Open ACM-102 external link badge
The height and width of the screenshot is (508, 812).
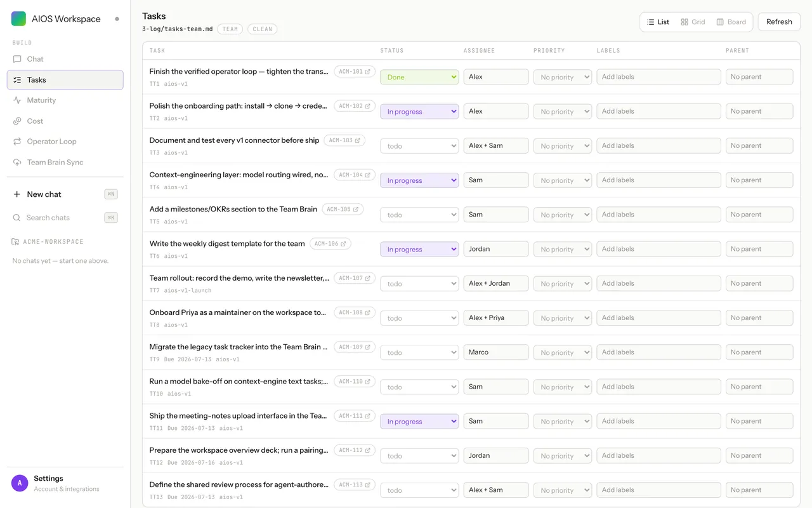(355, 106)
